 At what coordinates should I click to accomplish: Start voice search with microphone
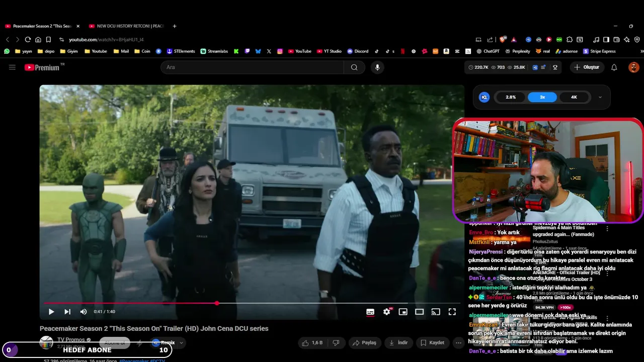[x=377, y=67]
